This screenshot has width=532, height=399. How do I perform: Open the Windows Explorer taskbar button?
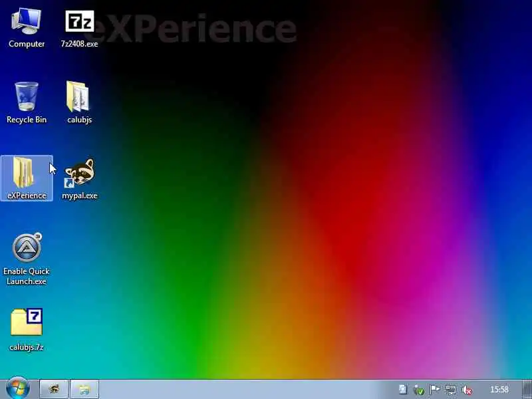[x=84, y=389]
